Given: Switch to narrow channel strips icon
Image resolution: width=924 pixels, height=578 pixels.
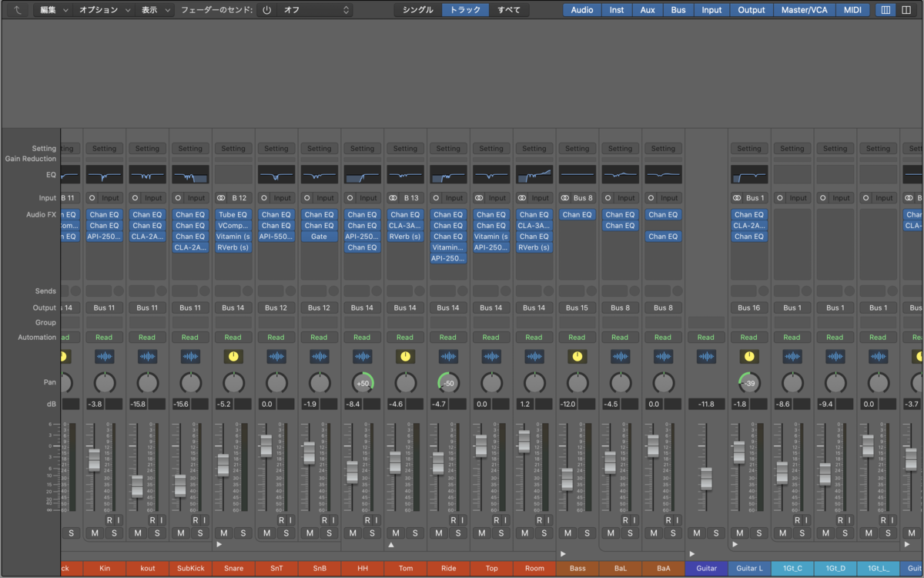Looking at the screenshot, I should click(x=885, y=10).
